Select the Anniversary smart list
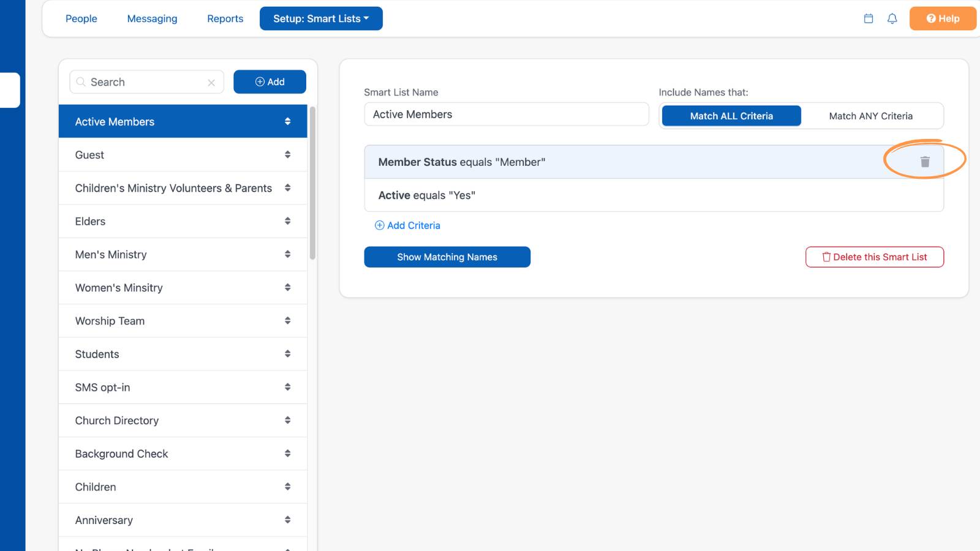Screen dimensions: 980x551 [x=183, y=520]
